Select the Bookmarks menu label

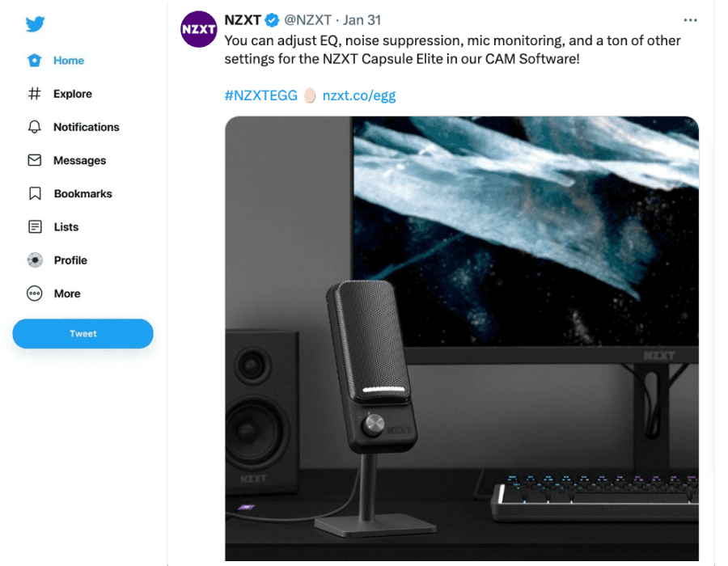click(83, 193)
